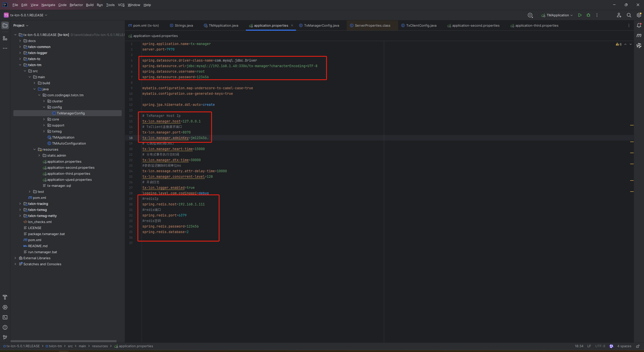Image resolution: width=644 pixels, height=352 pixels.
Task: Open the Notifications bell
Action: click(639, 25)
